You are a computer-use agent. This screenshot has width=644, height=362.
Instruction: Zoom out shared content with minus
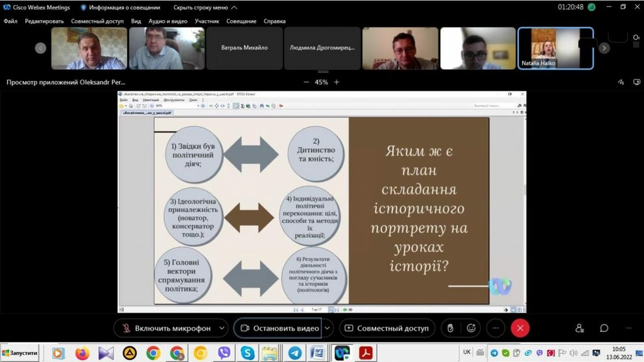(x=306, y=82)
